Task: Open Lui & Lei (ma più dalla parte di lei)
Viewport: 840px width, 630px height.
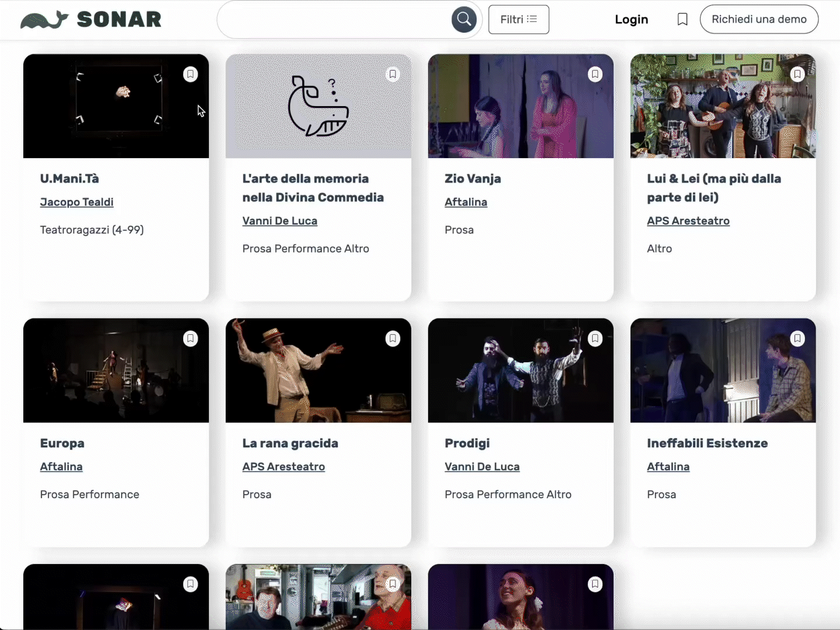Action: (714, 188)
